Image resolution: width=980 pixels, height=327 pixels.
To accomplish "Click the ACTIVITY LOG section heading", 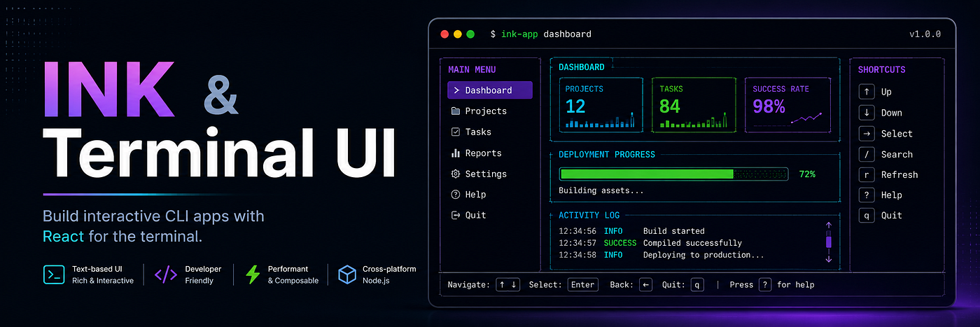I will click(589, 215).
